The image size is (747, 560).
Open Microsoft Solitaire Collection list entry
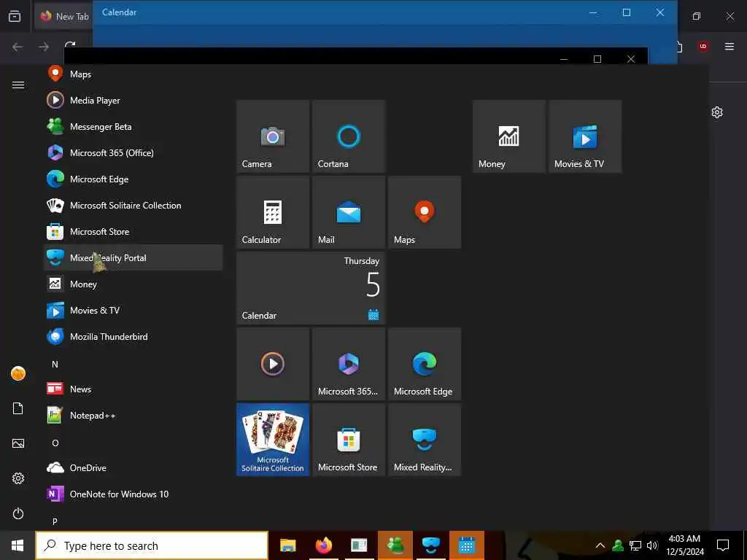click(133, 205)
